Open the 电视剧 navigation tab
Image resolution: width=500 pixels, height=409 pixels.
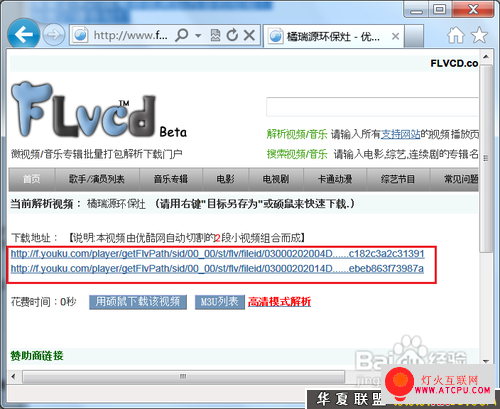pos(276,179)
